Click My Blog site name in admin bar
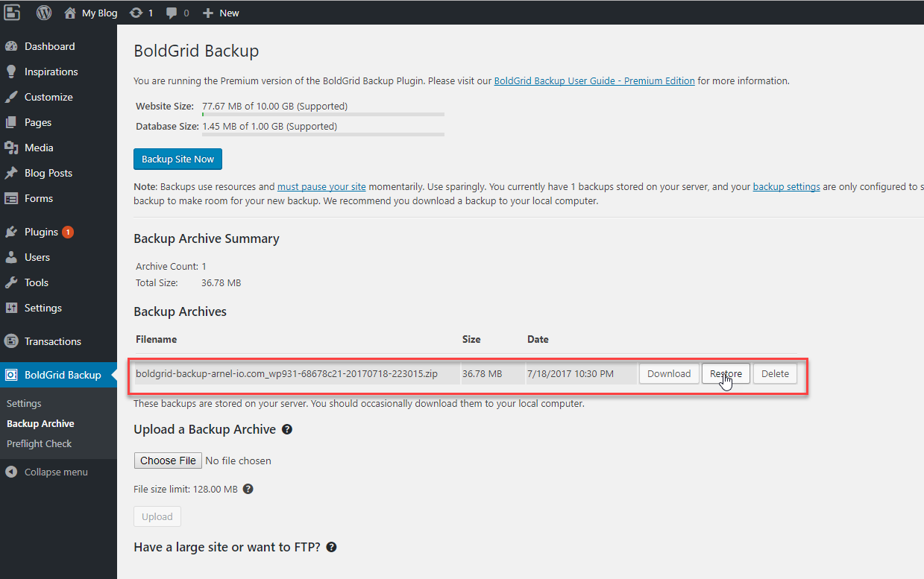Screen dimensions: 924x579 99,13
